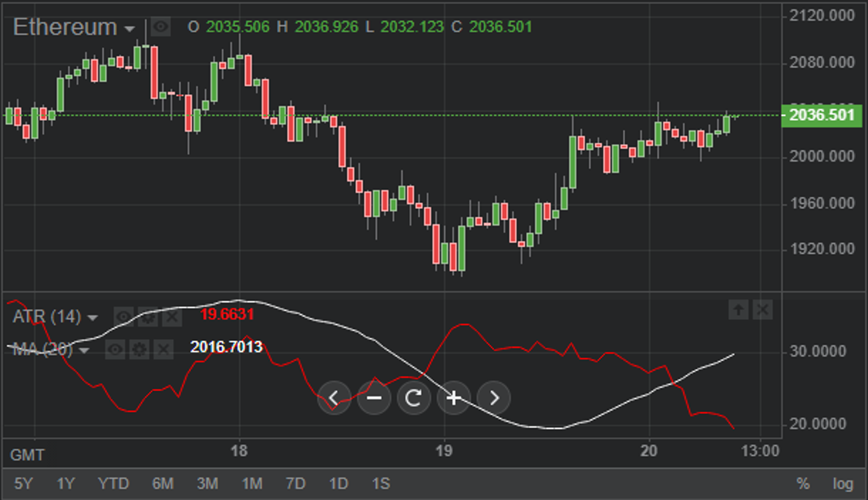Click the zoom out minus icon
868x500 pixels.
pos(374,398)
